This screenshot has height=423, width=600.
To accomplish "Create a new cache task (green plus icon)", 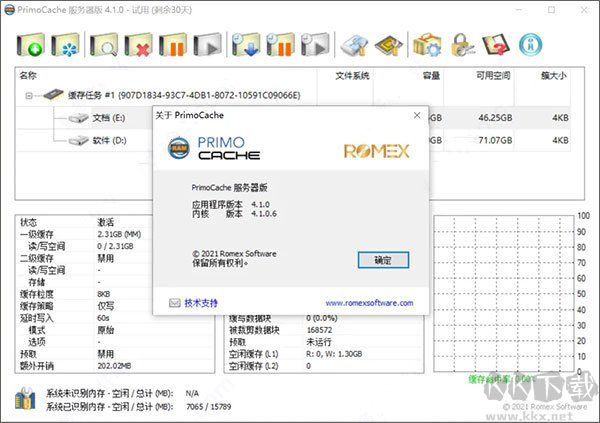I will [x=31, y=45].
